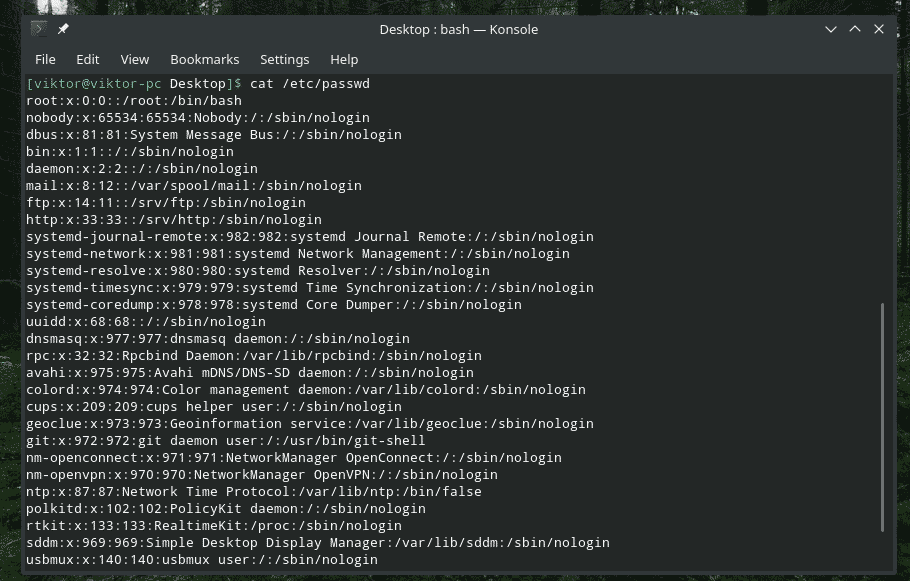Open the Settings menu
The image size is (910, 581).
click(284, 59)
